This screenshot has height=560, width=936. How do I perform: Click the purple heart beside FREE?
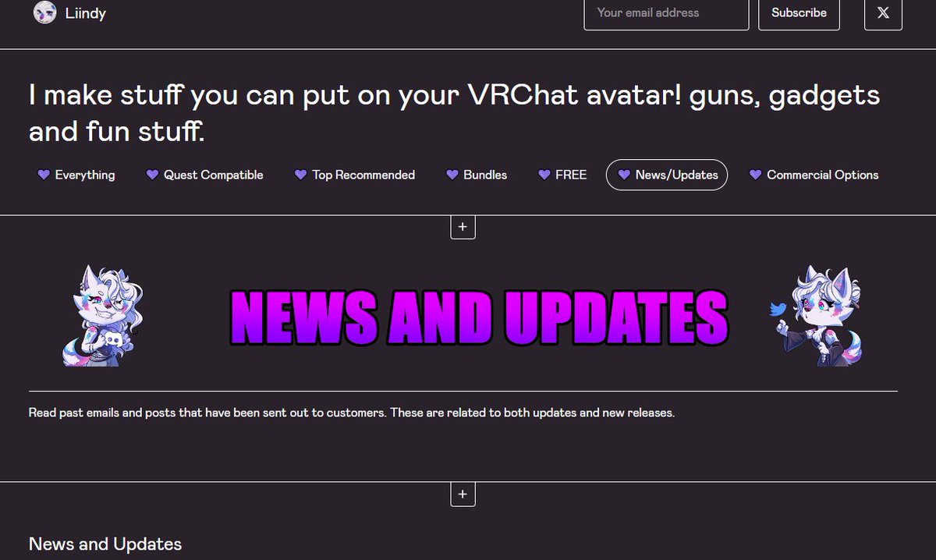coord(544,175)
